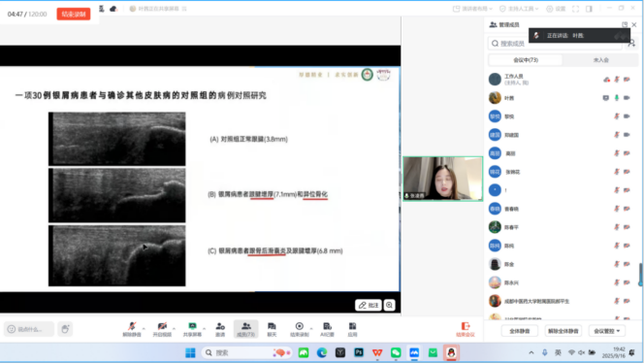This screenshot has width=644, height=364.
Task: Click the raise hand icon beside message box
Action: click(65, 329)
